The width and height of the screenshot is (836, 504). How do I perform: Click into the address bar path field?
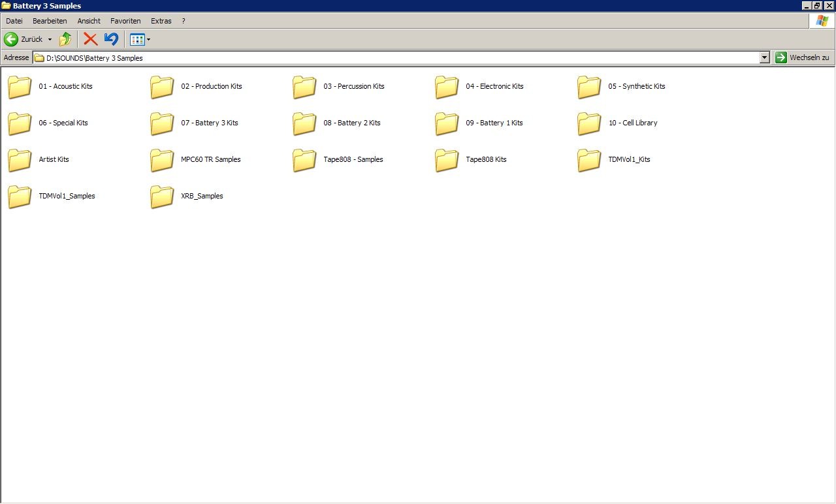(402, 57)
